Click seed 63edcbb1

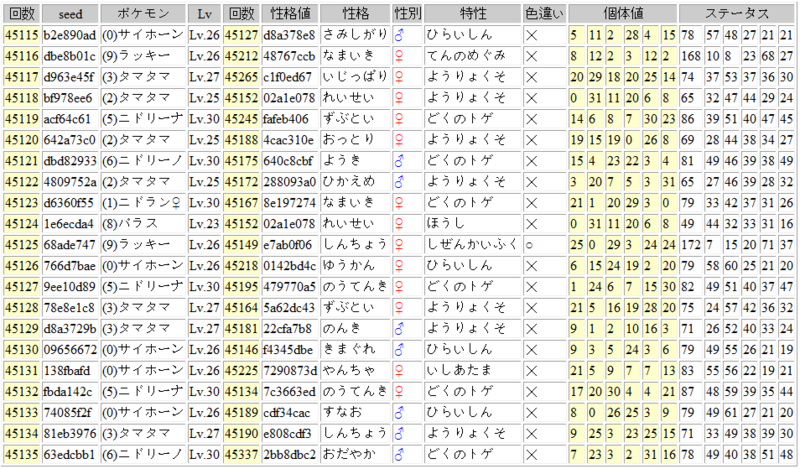70,454
